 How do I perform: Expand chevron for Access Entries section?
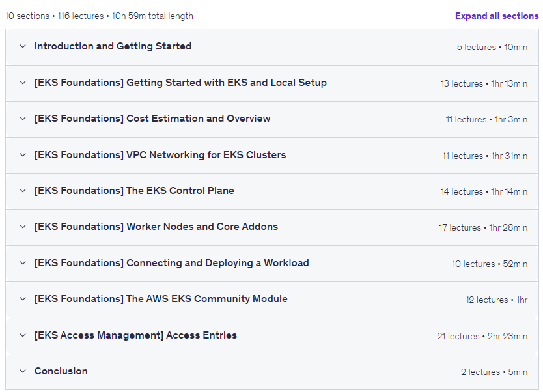point(23,335)
